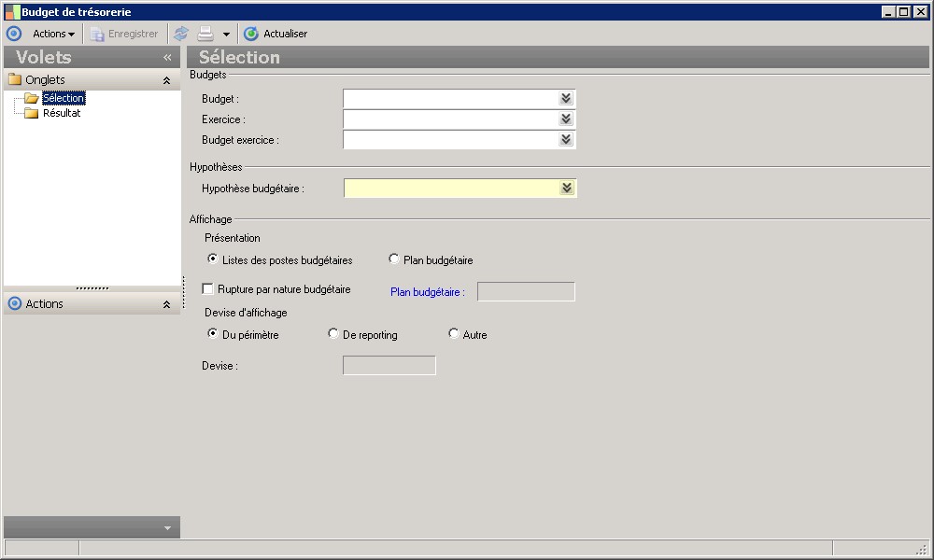Select Du périmètre currency radio
934x560 pixels.
(213, 334)
